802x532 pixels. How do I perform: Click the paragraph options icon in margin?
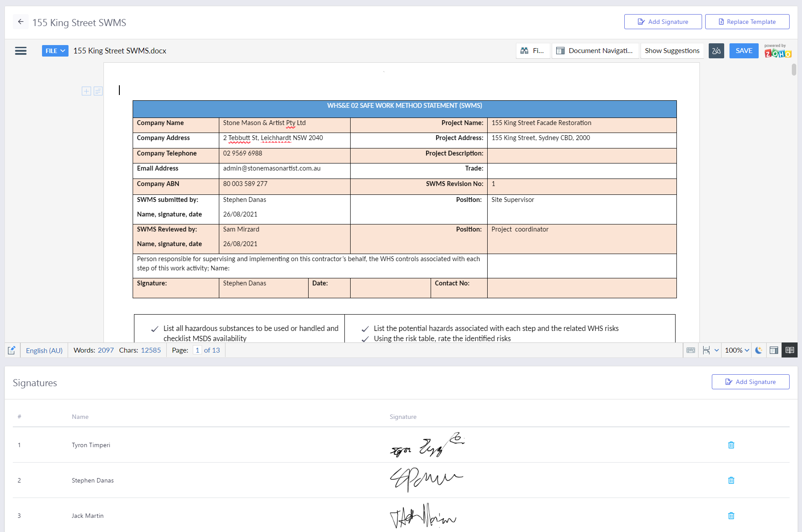98,91
